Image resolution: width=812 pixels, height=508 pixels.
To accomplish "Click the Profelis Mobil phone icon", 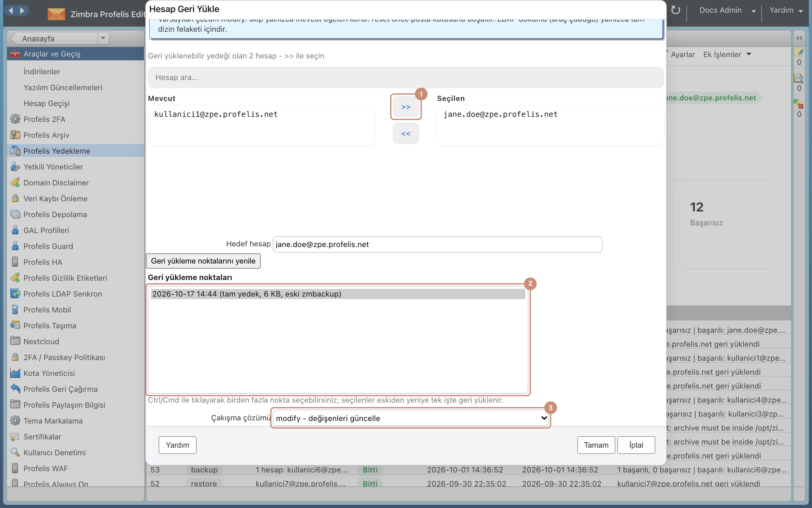I will coord(15,310).
